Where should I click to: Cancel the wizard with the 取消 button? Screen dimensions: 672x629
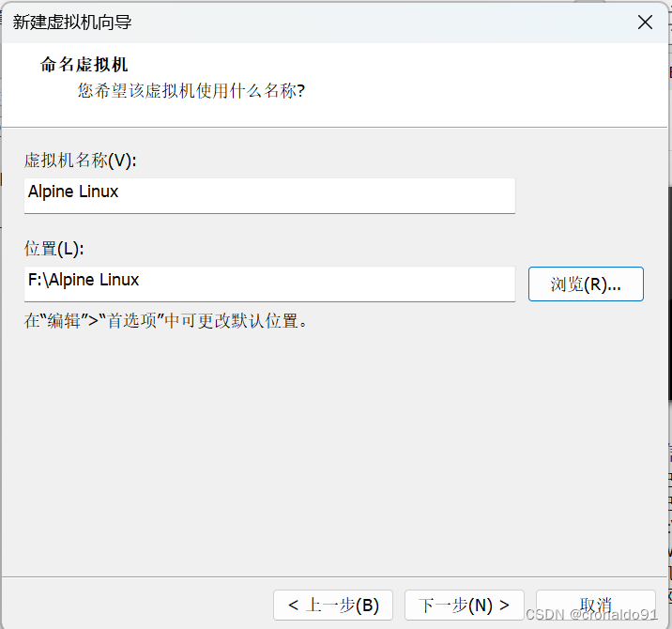click(x=596, y=605)
